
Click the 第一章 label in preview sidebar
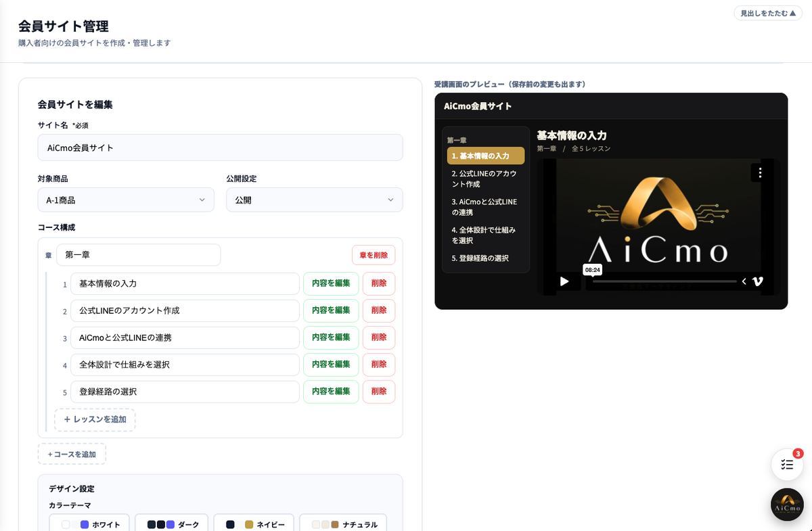457,140
